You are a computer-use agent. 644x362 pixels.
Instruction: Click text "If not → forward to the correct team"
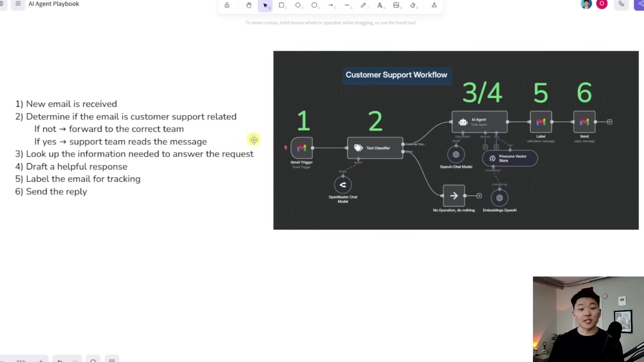click(x=109, y=129)
